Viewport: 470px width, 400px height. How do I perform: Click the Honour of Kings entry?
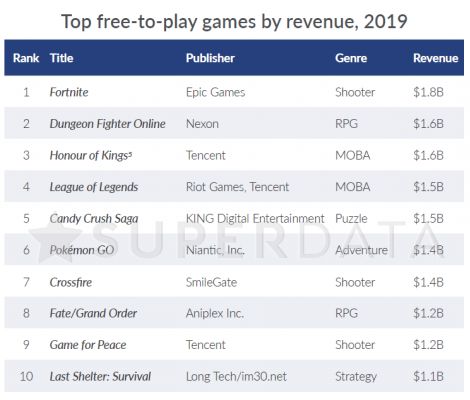91,155
